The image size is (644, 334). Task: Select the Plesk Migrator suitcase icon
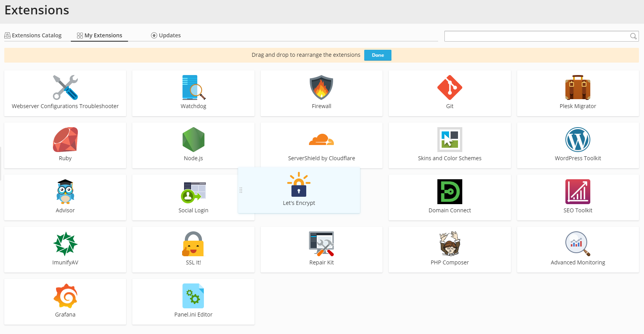(x=577, y=87)
